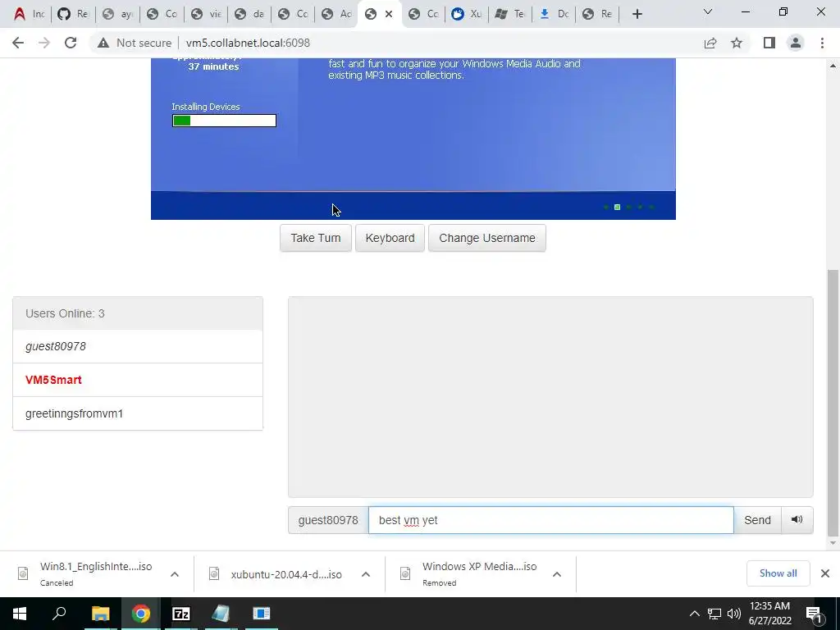Open the tab search chevron
The image size is (840, 630).
coord(708,11)
